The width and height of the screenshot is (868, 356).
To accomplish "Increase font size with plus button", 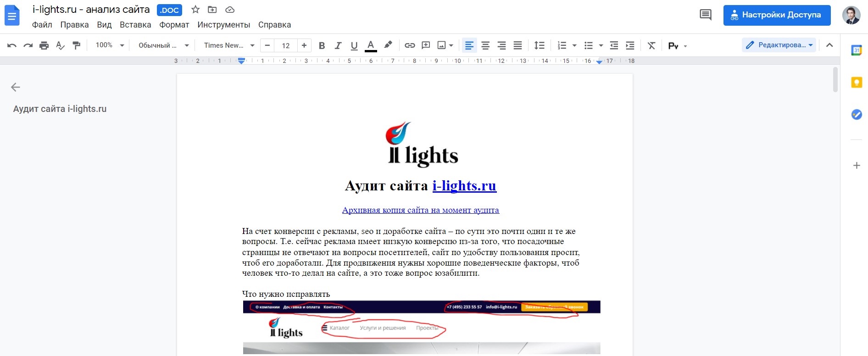I will (304, 45).
